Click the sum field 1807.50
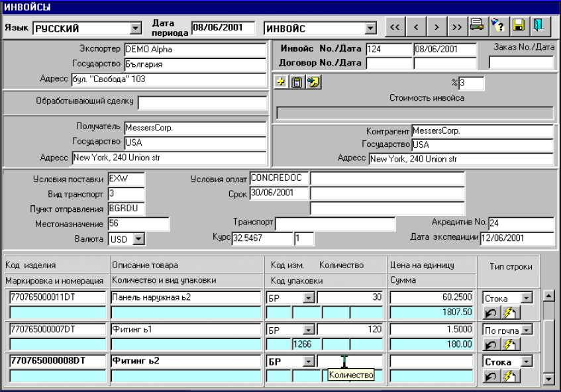The height and width of the screenshot is (392, 561). tap(431, 313)
